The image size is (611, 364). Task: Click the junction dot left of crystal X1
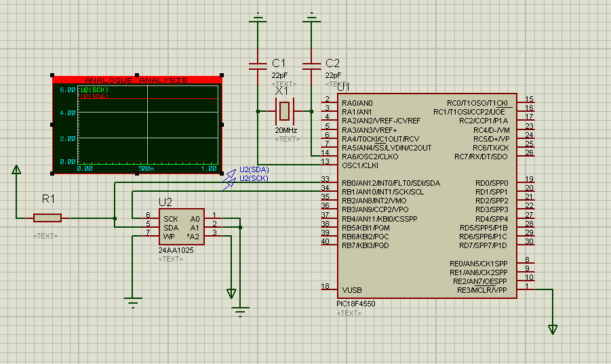258,111
